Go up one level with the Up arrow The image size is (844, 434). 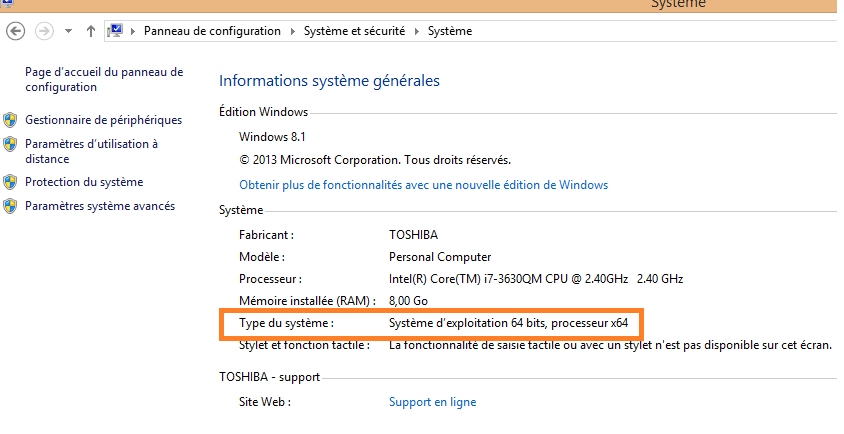pyautogui.click(x=91, y=31)
